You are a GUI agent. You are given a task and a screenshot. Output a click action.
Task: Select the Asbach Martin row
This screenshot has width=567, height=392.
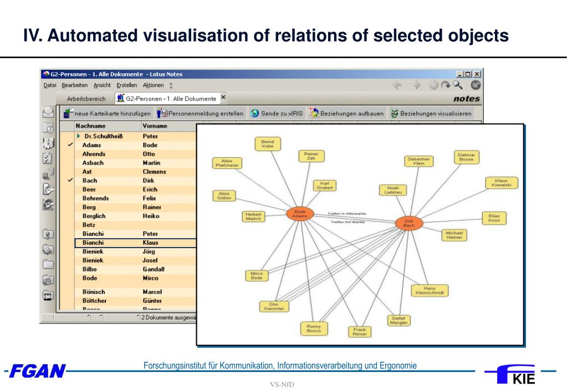(x=135, y=163)
